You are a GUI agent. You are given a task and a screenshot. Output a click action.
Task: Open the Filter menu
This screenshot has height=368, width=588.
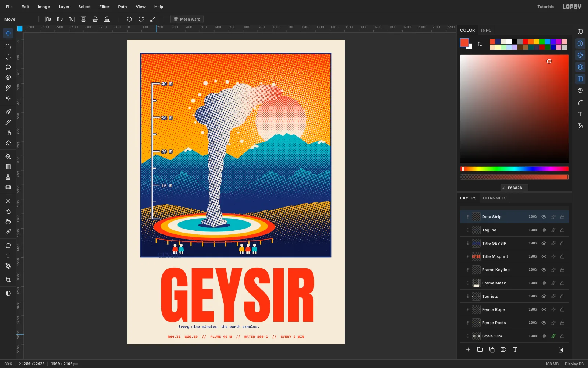click(104, 7)
